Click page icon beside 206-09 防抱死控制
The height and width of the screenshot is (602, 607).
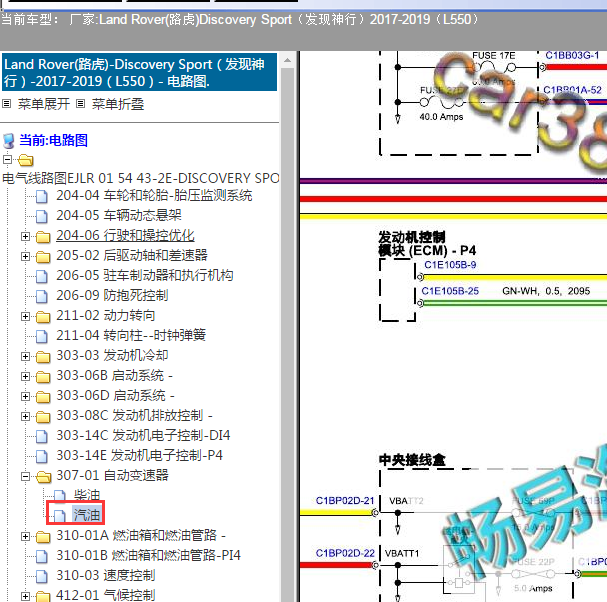pos(41,297)
